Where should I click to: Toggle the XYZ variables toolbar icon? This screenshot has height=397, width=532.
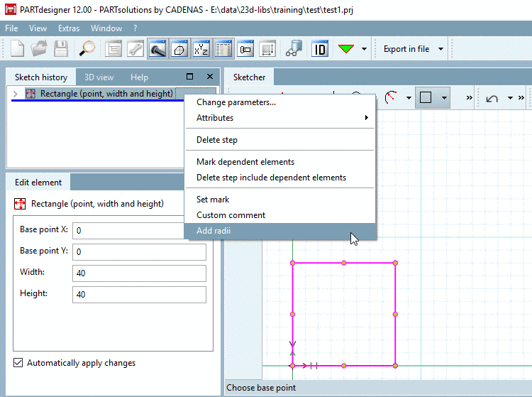coord(201,49)
